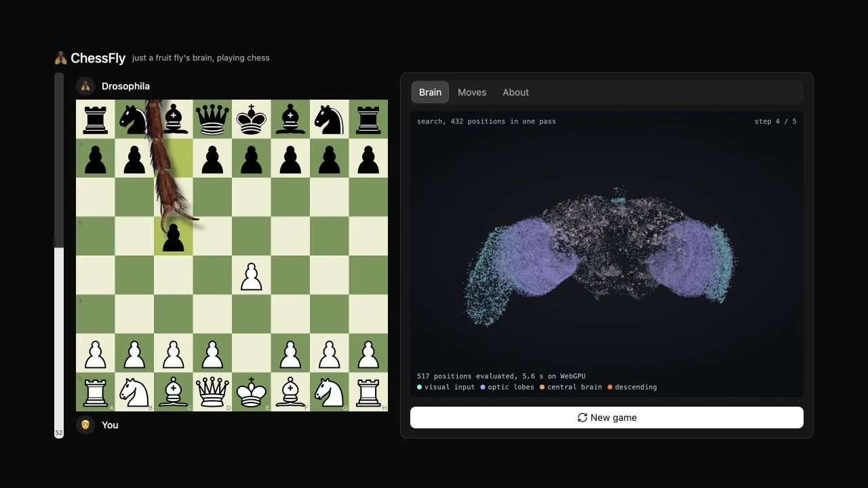
Task: Switch to the Brain tab
Action: tap(430, 92)
